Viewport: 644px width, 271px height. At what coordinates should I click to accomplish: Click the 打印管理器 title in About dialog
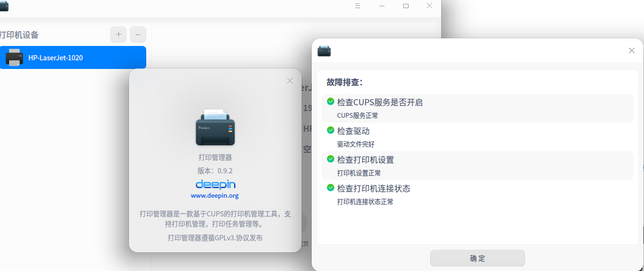click(215, 157)
